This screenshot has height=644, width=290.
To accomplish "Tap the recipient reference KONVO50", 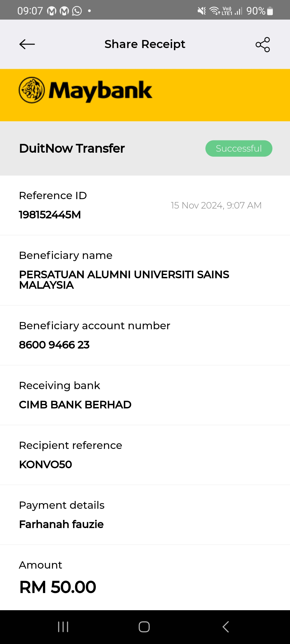I will click(x=46, y=464).
